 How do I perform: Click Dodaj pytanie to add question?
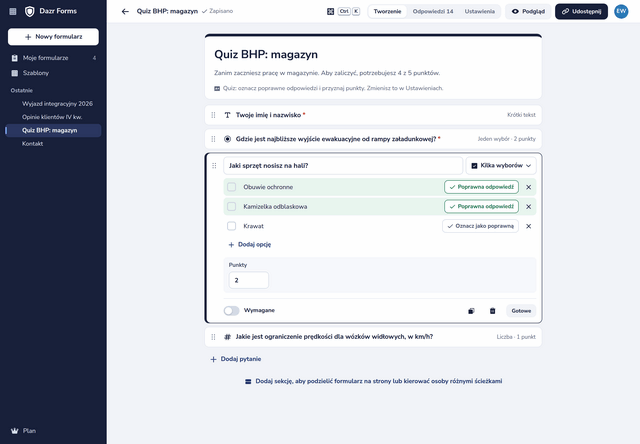click(236, 359)
